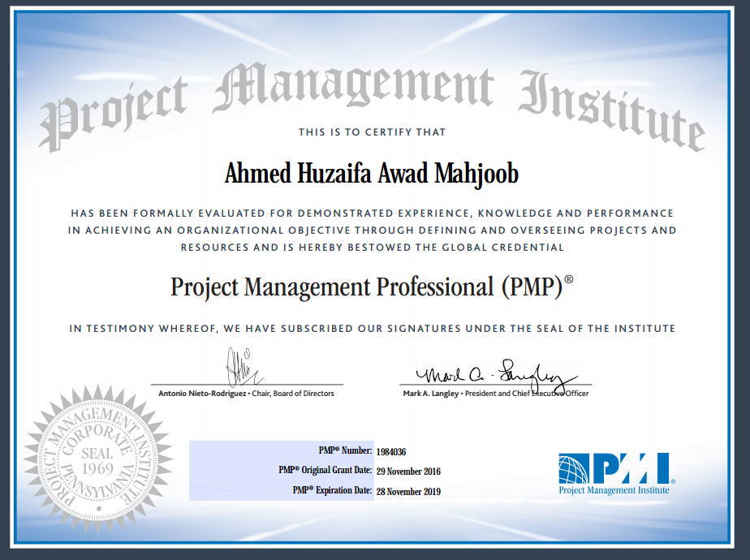Screen dimensions: 750x560
Task: Click the 'PMP Original Grant Date:' label
Action: pos(325,471)
